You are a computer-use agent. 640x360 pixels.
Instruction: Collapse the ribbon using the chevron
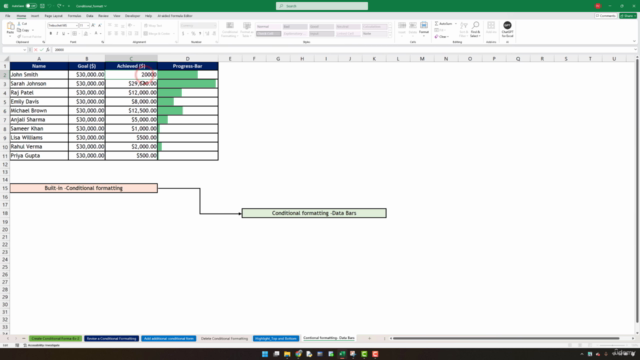pyautogui.click(x=634, y=41)
